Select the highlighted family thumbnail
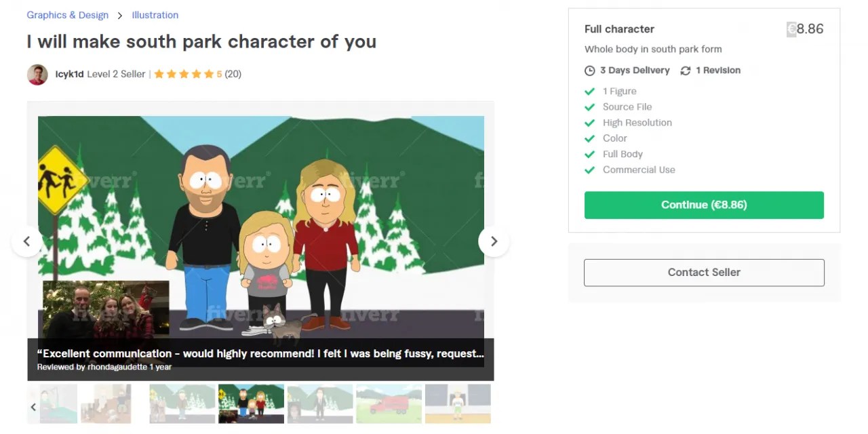Image resolution: width=868 pixels, height=434 pixels. (251, 404)
